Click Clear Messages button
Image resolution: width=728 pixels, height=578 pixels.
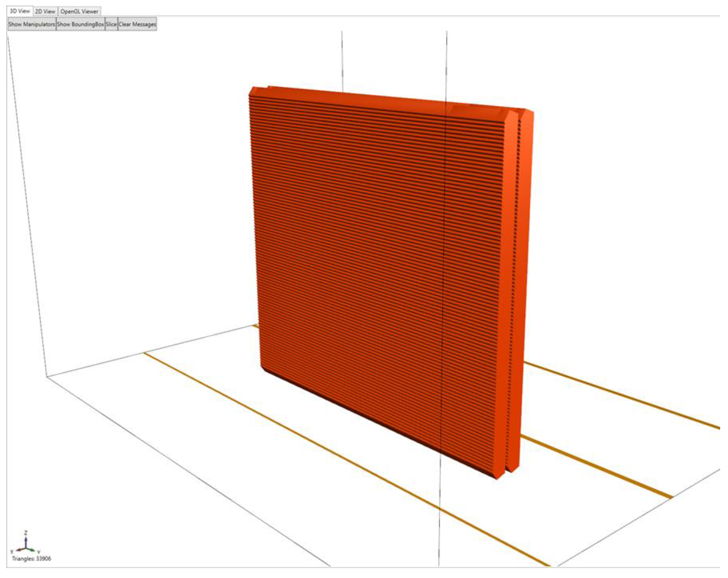[x=137, y=24]
